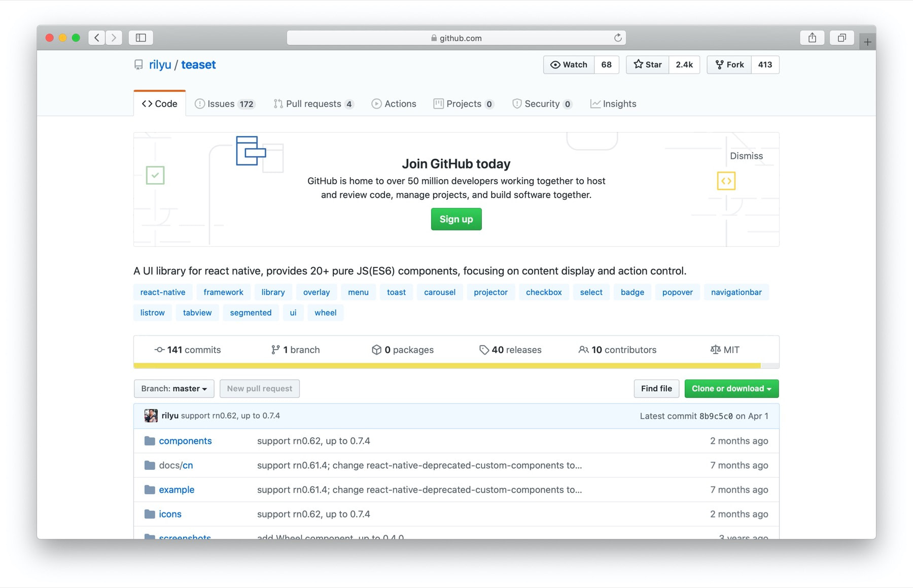
Task: Open the wheel topic tag
Action: coord(325,313)
